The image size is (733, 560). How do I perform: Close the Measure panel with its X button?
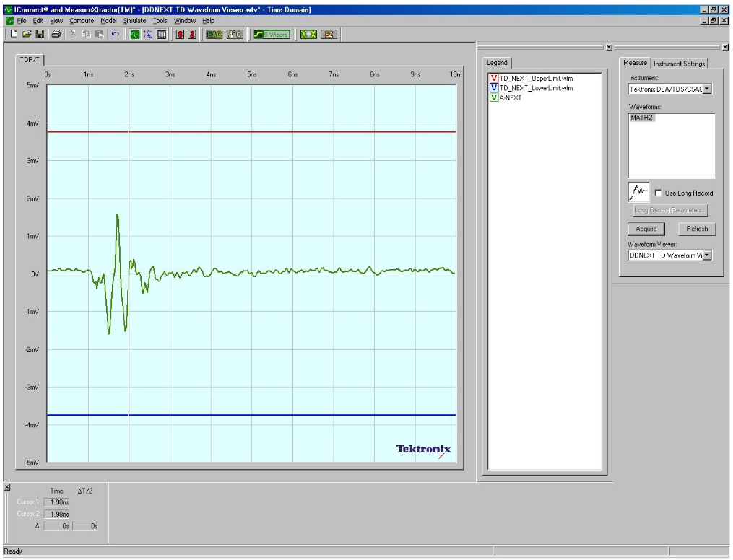point(725,47)
